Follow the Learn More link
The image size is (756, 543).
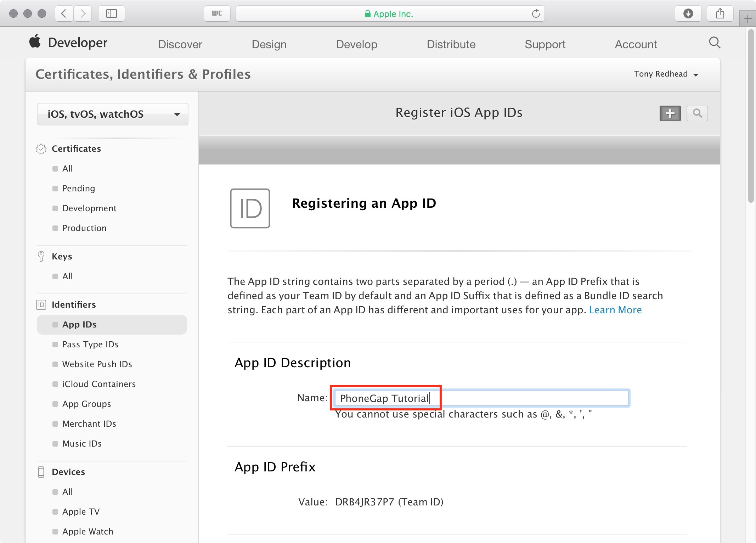pyautogui.click(x=615, y=310)
